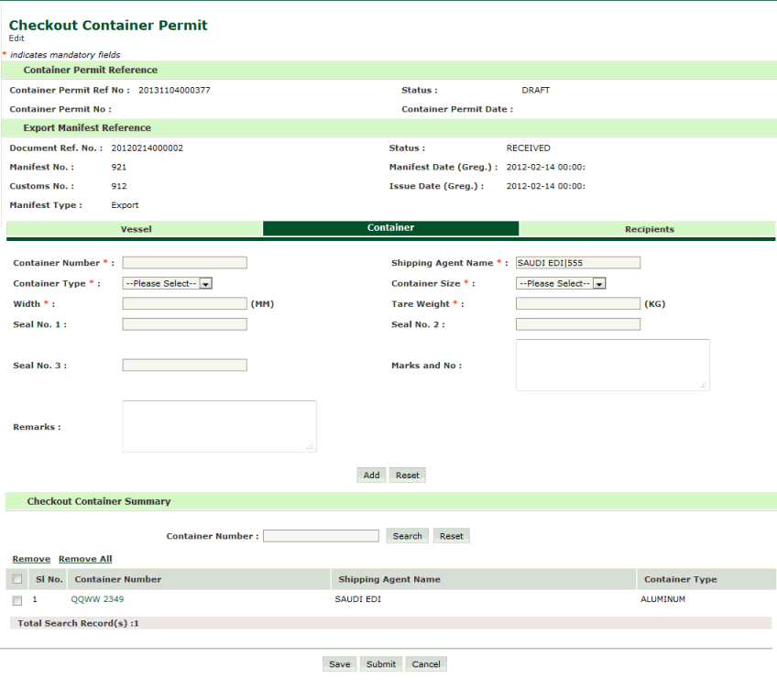This screenshot has height=700, width=777.
Task: Select the Container tab
Action: (390, 228)
